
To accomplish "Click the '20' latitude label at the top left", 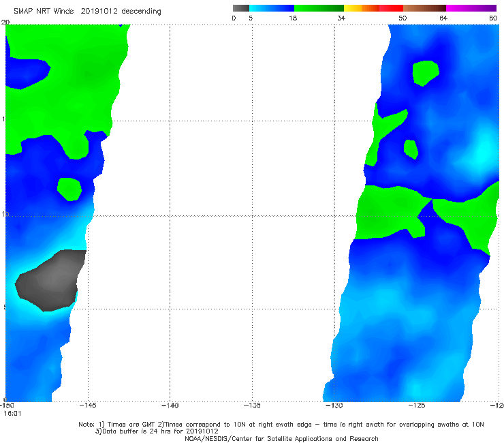I will [x=5, y=22].
